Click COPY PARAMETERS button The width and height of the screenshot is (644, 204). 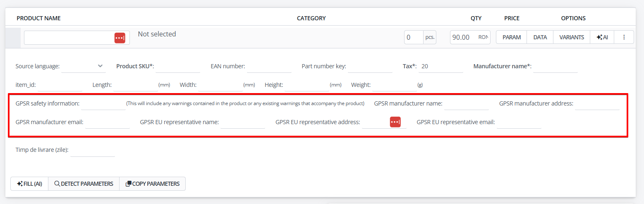click(152, 184)
